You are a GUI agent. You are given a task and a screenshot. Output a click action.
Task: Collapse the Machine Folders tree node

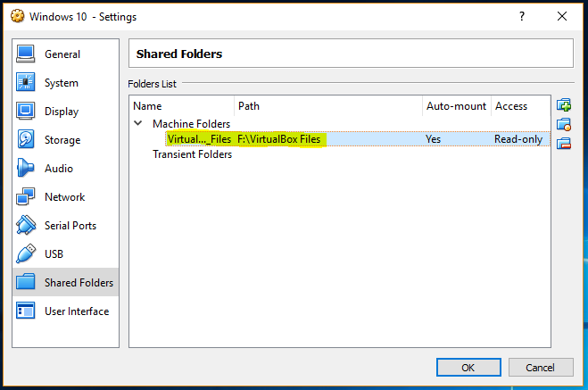(x=138, y=123)
